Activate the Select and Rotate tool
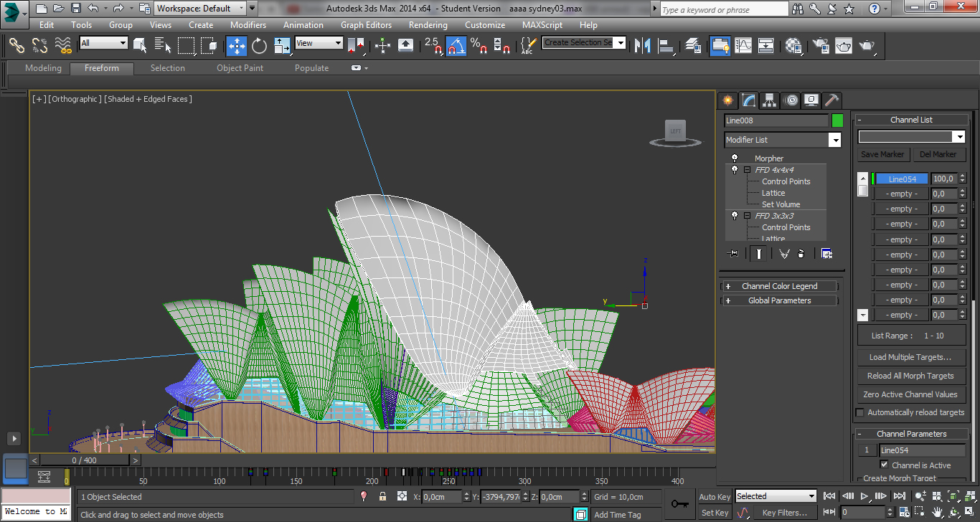980x522 pixels. coord(259,46)
